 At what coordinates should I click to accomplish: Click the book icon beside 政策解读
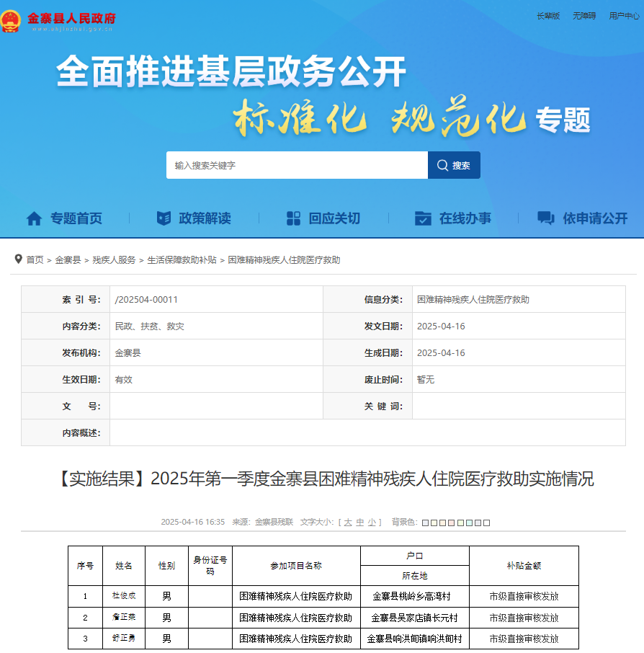[x=164, y=218]
